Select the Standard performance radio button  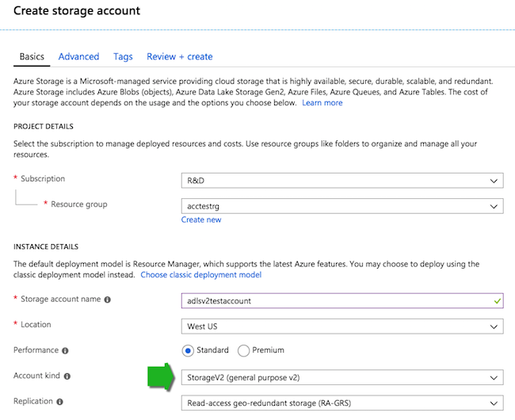pyautogui.click(x=189, y=350)
